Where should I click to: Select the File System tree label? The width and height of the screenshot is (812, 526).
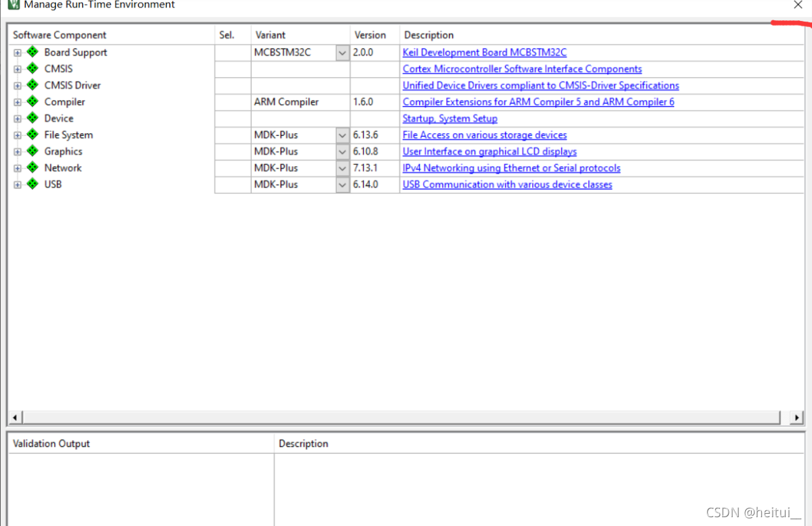68,135
